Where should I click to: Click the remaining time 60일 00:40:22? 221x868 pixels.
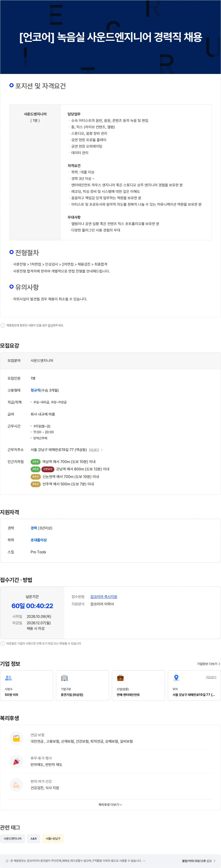32,606
